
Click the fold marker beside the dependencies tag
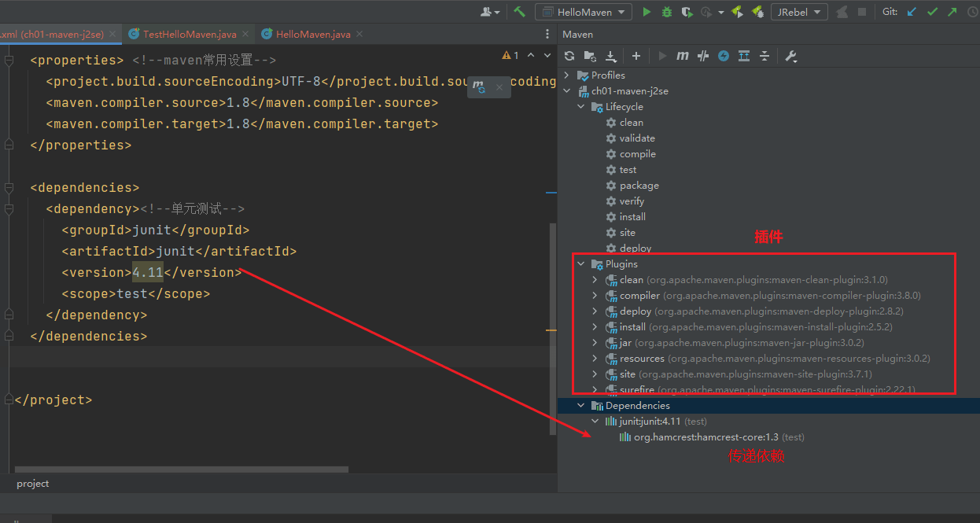[x=9, y=188]
